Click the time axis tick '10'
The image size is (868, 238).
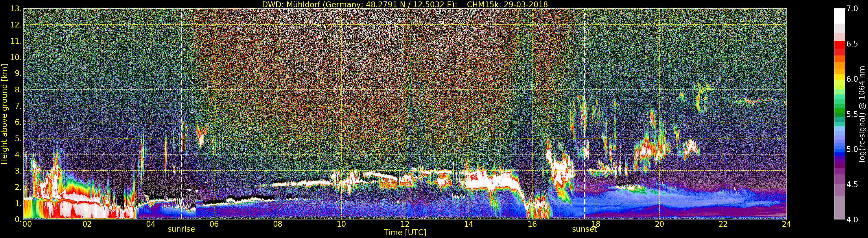[x=341, y=224]
